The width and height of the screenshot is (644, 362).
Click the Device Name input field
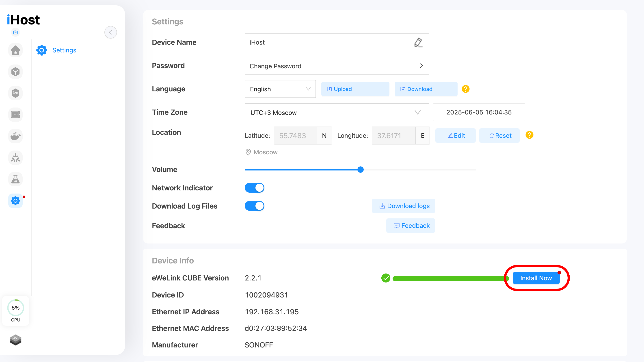pyautogui.click(x=337, y=43)
